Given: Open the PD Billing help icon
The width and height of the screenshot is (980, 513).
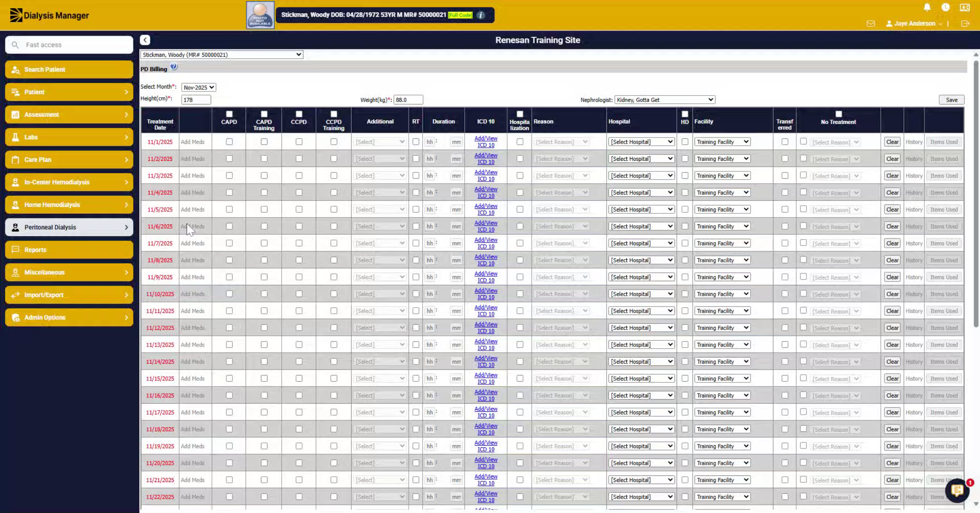Looking at the screenshot, I should [174, 67].
